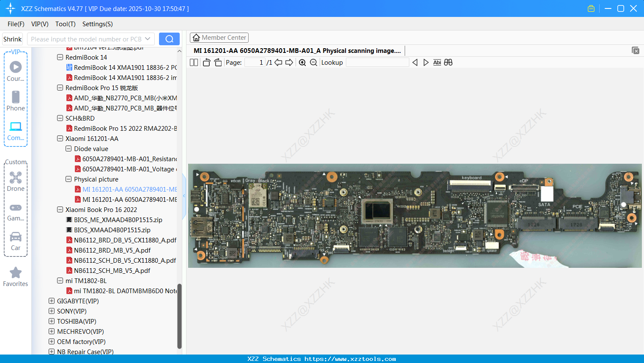Viewport: 644px width, 363px height.
Task: Expand the OEM factory(VIP) folder
Action: pyautogui.click(x=52, y=341)
